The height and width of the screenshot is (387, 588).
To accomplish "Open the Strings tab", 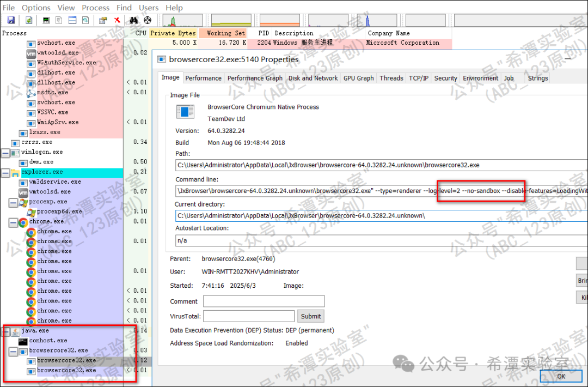I will coord(538,78).
